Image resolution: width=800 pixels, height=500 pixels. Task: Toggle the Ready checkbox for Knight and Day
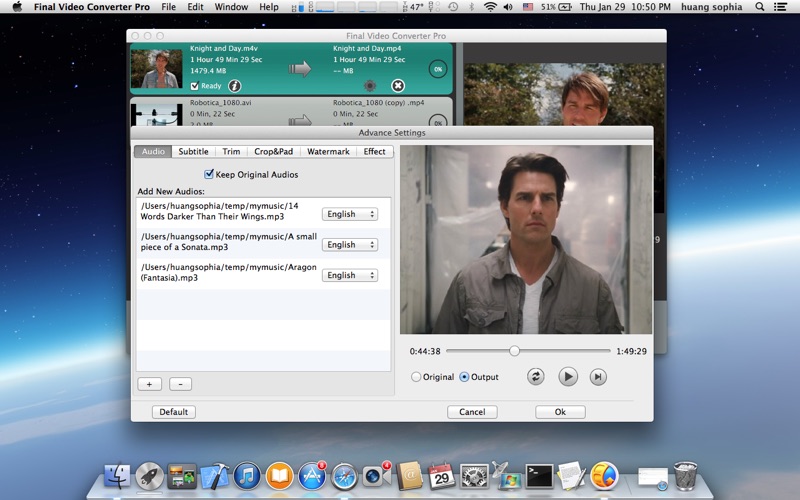(x=194, y=86)
